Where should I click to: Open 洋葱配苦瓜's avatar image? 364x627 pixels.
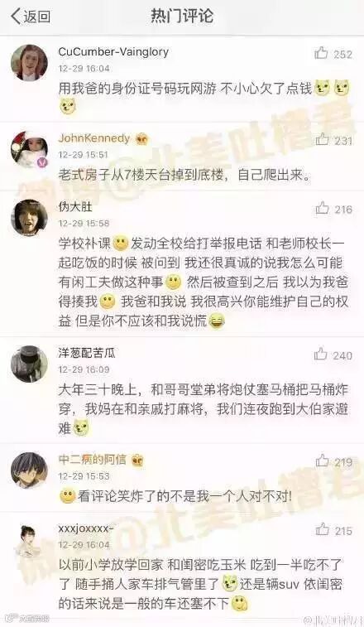click(x=29, y=364)
